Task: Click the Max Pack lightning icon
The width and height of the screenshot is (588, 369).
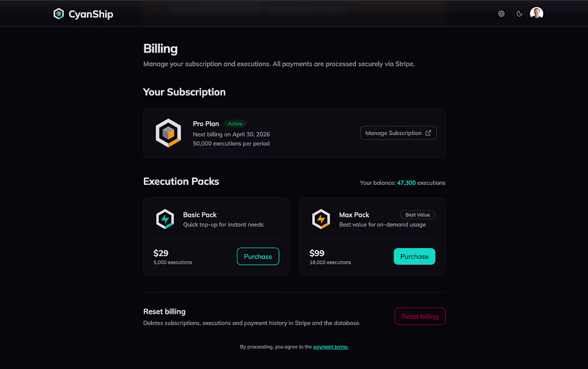Action: click(x=321, y=219)
